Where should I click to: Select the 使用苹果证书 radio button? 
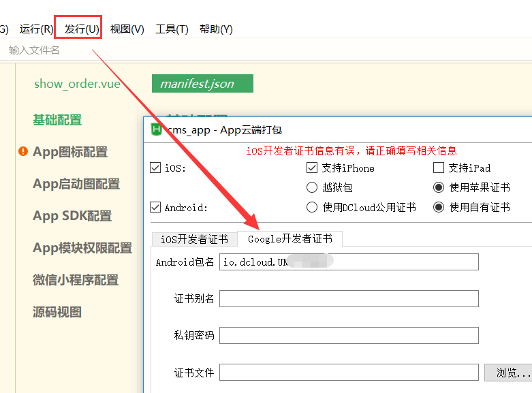[439, 187]
